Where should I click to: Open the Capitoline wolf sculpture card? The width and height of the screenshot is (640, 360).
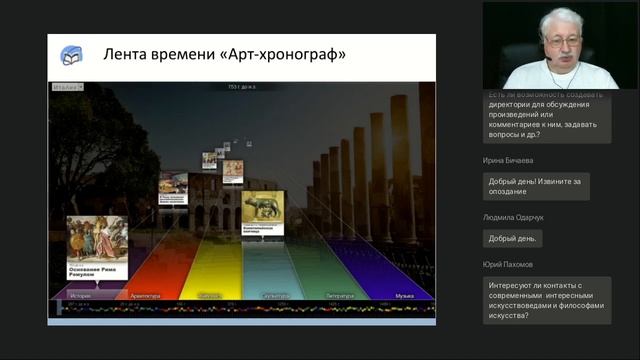pyautogui.click(x=262, y=213)
